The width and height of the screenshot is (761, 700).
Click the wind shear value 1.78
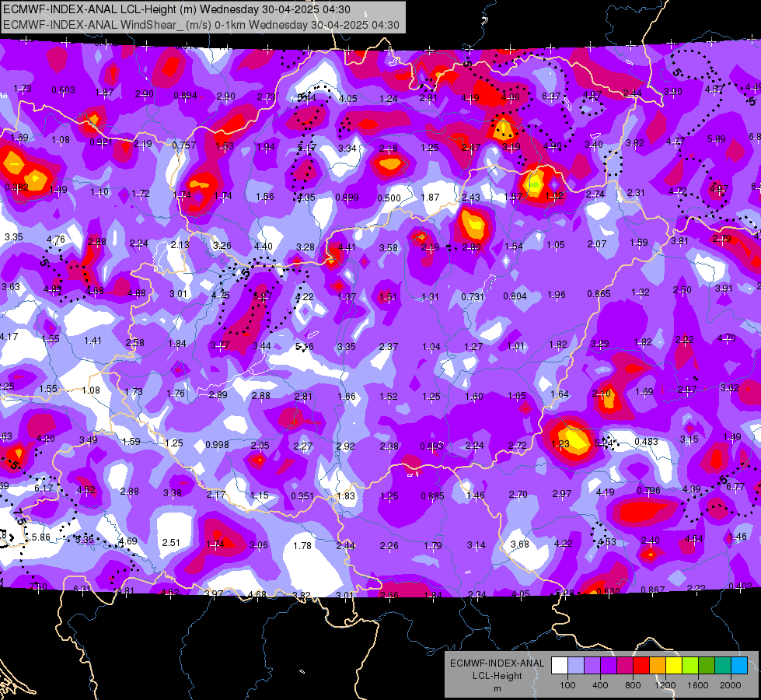pyautogui.click(x=302, y=545)
